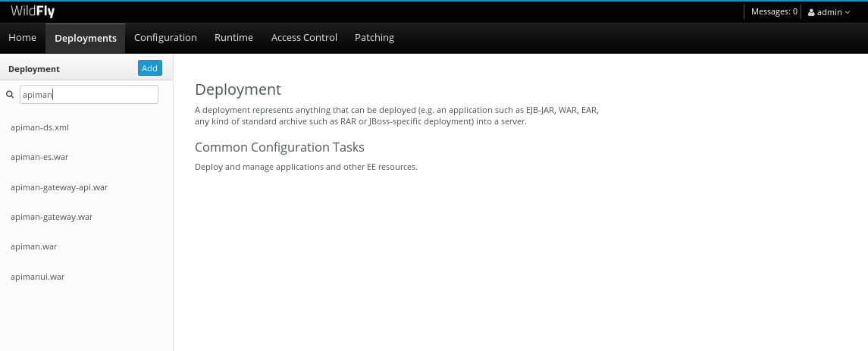Click the Add deployment button
Screen dimensions: 868x351
pos(149,68)
